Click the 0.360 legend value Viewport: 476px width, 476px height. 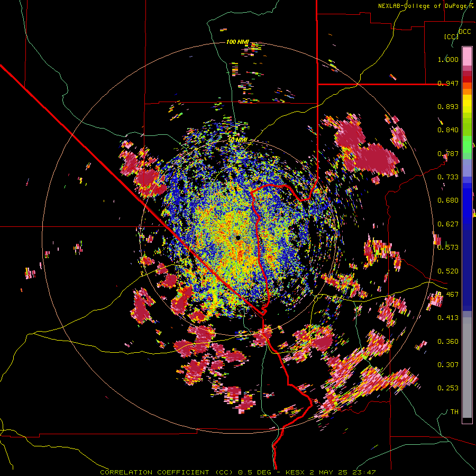coord(448,342)
